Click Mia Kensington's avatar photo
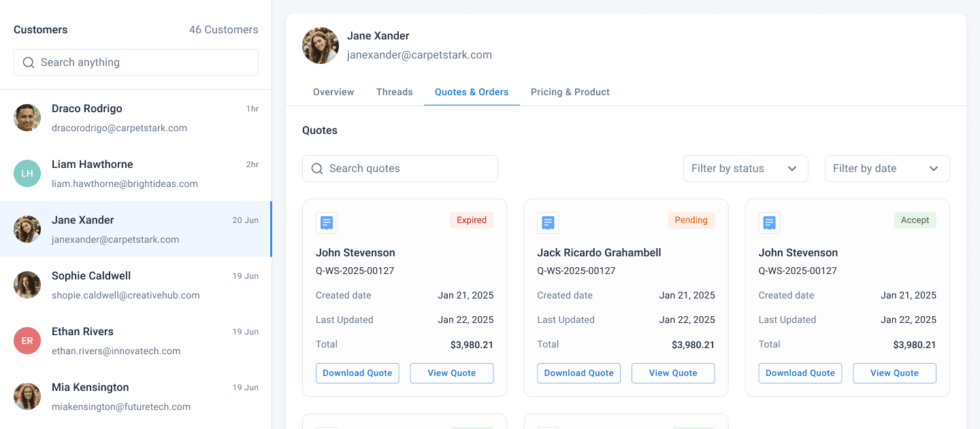 27,396
